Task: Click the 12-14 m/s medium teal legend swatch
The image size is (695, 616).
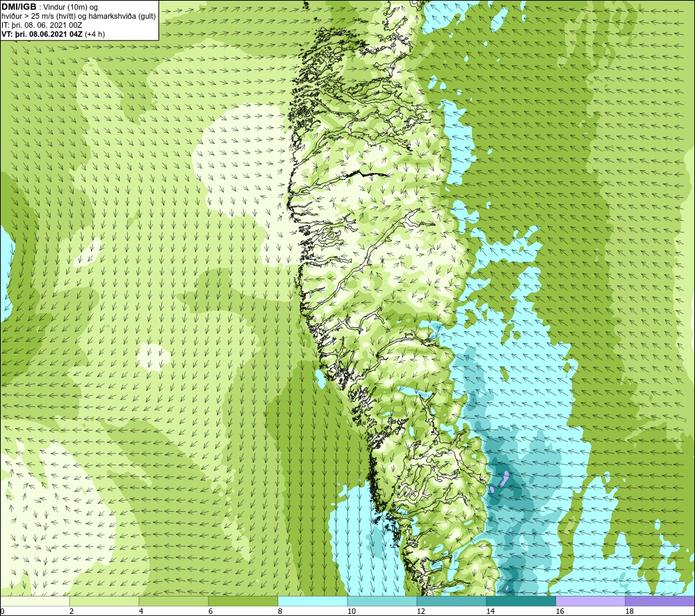Action: click(451, 601)
